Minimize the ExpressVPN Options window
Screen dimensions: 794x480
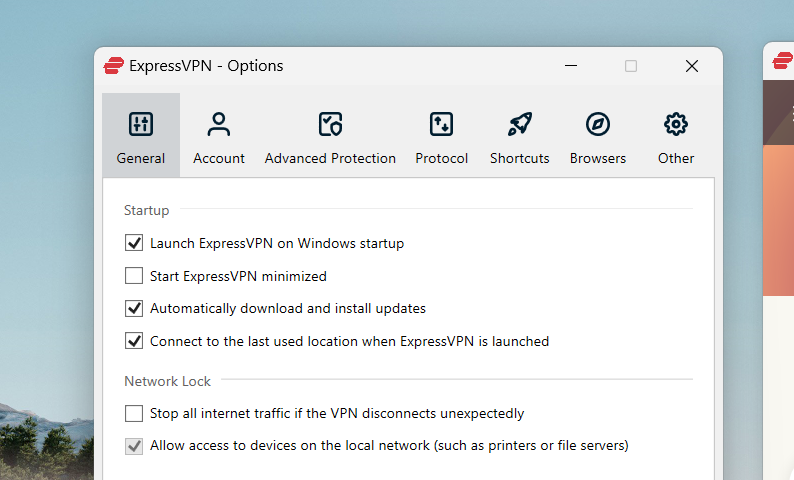point(570,66)
